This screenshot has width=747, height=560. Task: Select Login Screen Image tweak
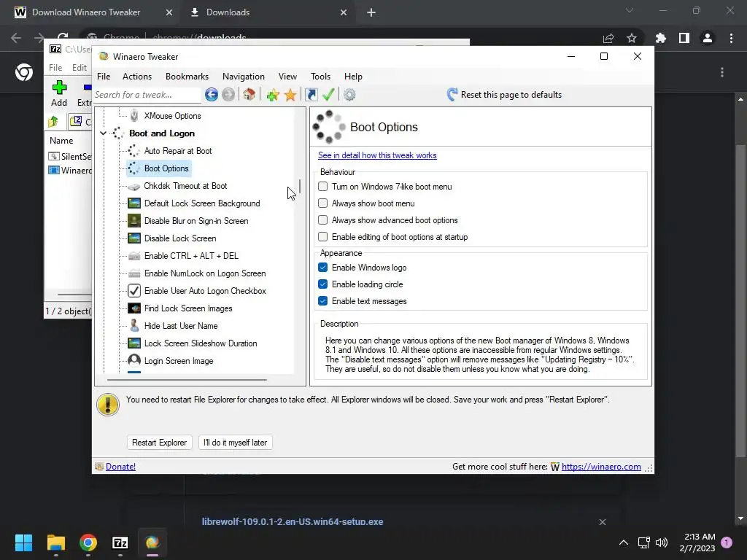(179, 361)
